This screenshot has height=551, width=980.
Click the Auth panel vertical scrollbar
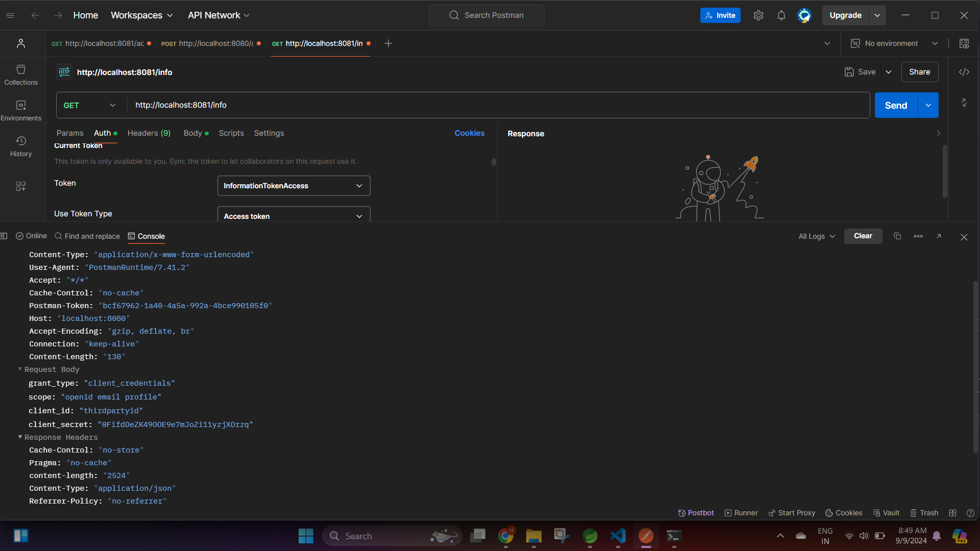494,162
